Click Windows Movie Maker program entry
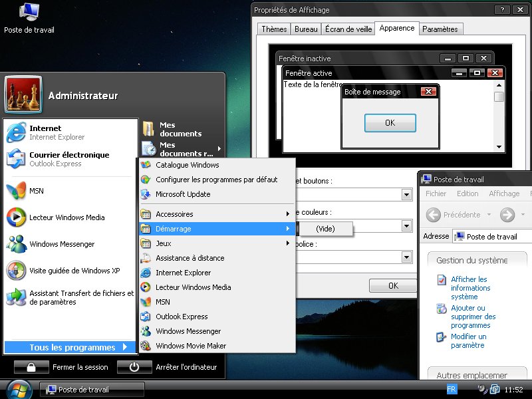This screenshot has width=532, height=399. [191, 346]
